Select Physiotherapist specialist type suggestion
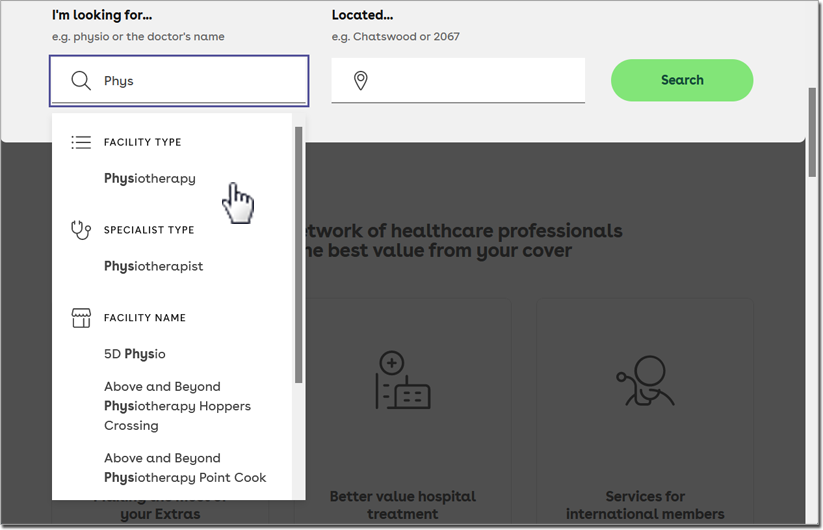This screenshot has height=530, width=823. [153, 267]
